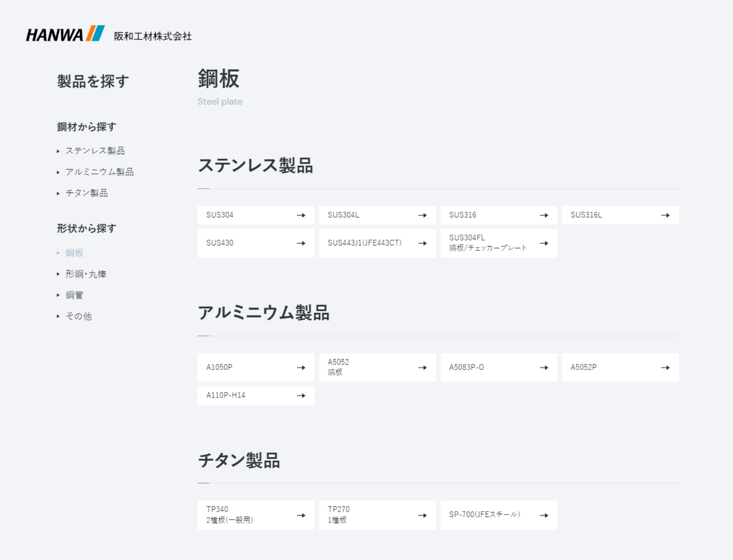Open 阪和工材株式会社 company name link

tap(153, 36)
